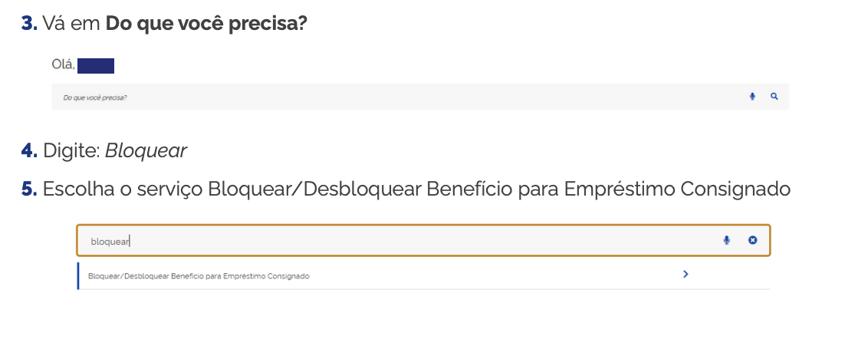Viewport: 868px width, 349px height.
Task: Click the blue step number 5
Action: coord(29,189)
